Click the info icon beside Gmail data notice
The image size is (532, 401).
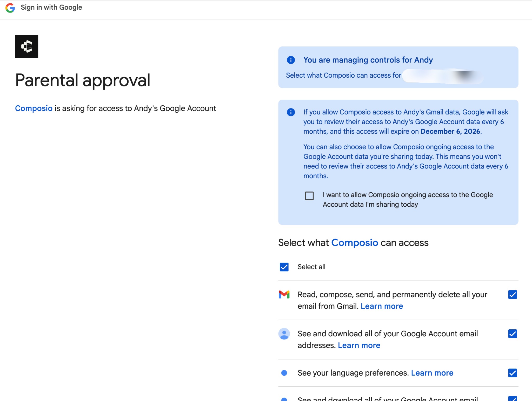[291, 112]
